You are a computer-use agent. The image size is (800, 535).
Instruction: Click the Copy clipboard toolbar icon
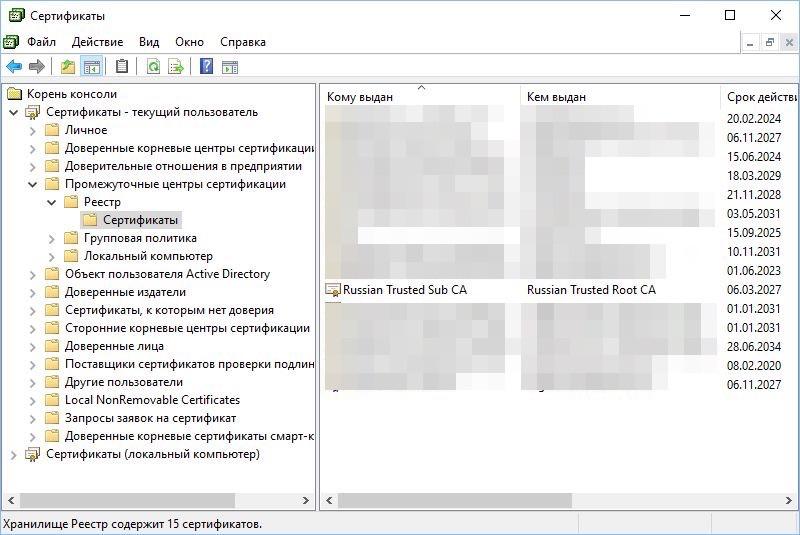(x=122, y=66)
